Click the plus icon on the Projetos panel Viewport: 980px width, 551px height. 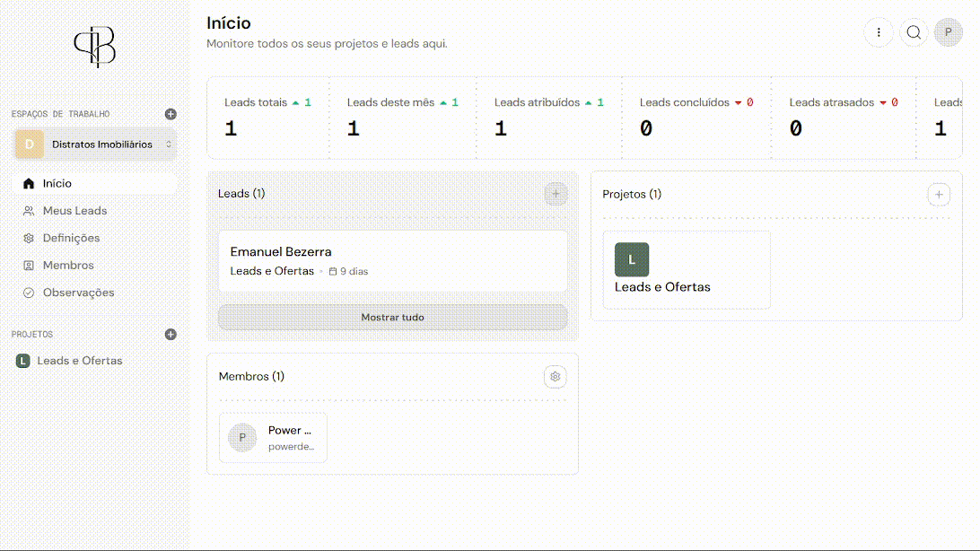(939, 194)
